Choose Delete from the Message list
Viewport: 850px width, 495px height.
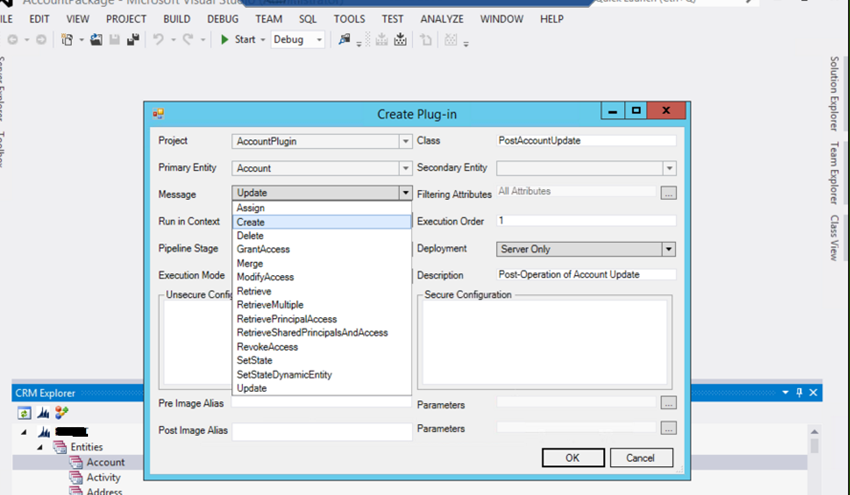[x=321, y=236]
